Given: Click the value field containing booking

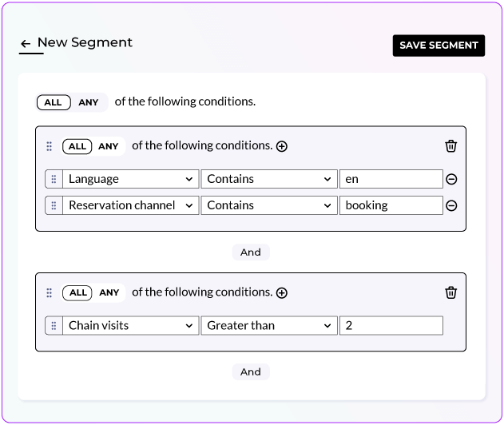Looking at the screenshot, I should pyautogui.click(x=391, y=206).
